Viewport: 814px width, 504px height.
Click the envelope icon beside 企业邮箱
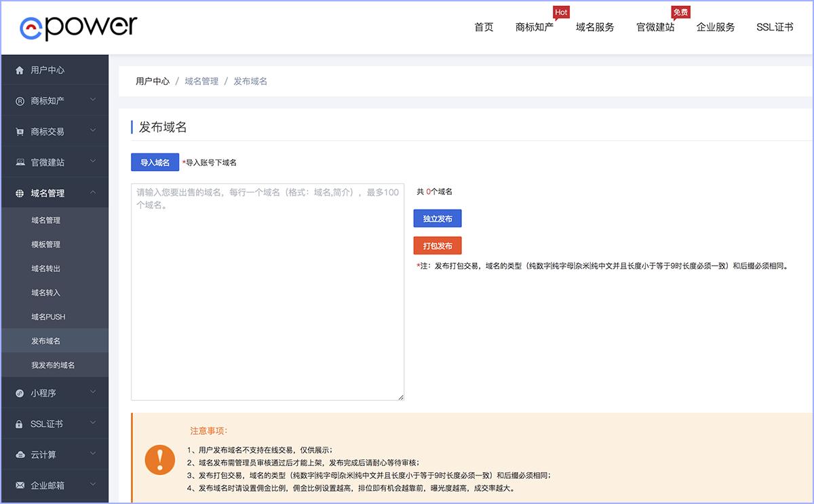[x=20, y=485]
